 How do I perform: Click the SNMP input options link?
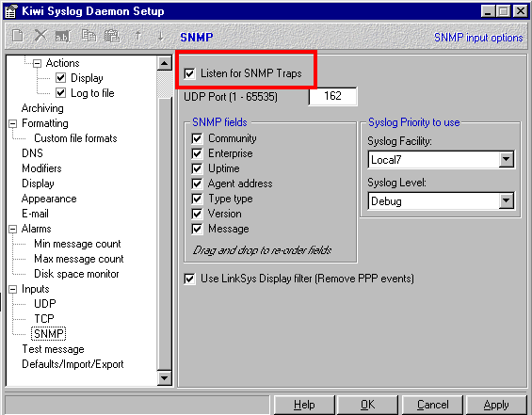(478, 38)
